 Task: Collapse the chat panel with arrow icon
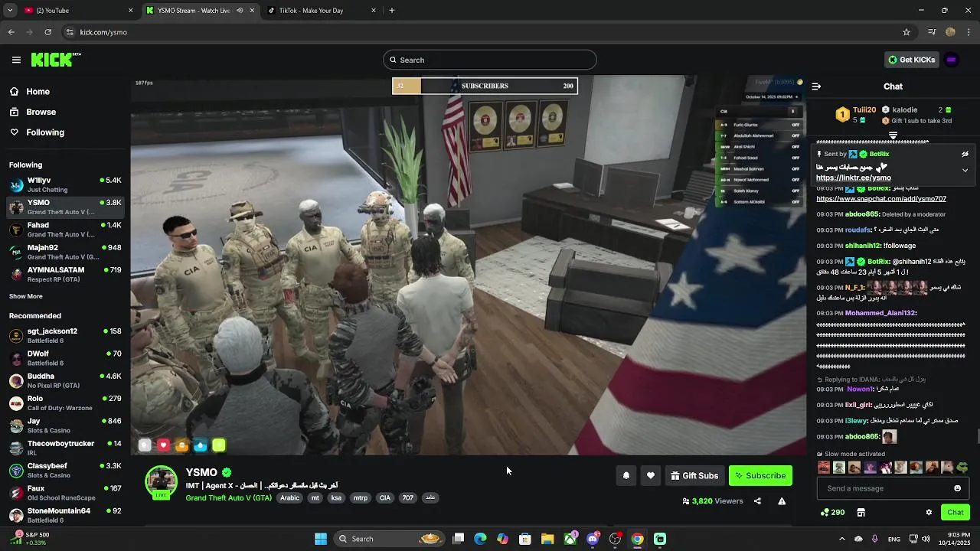click(816, 86)
